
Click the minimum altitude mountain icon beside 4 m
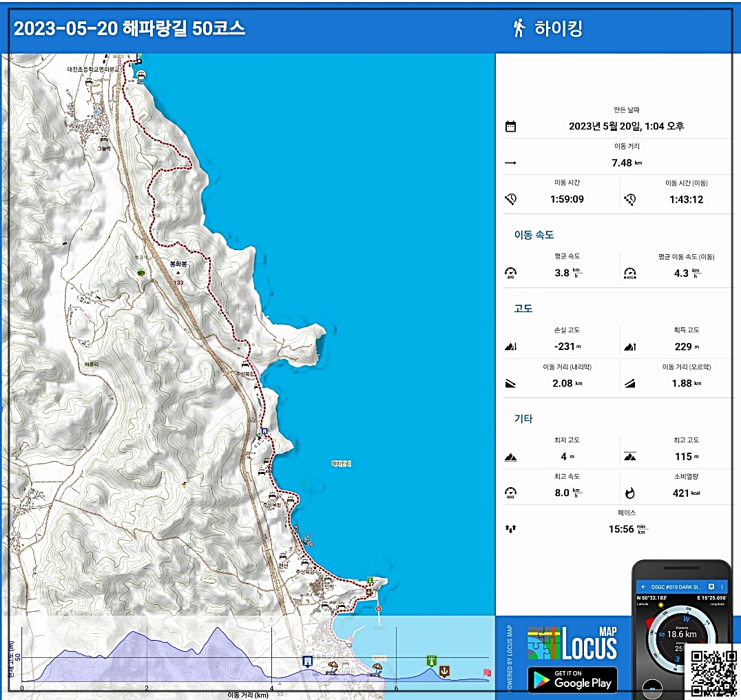click(510, 457)
